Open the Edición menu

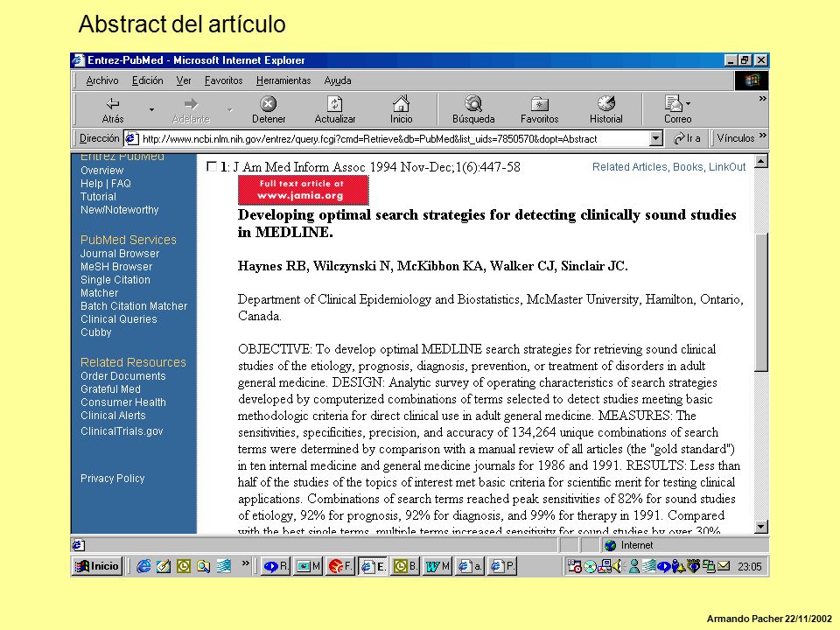click(147, 80)
